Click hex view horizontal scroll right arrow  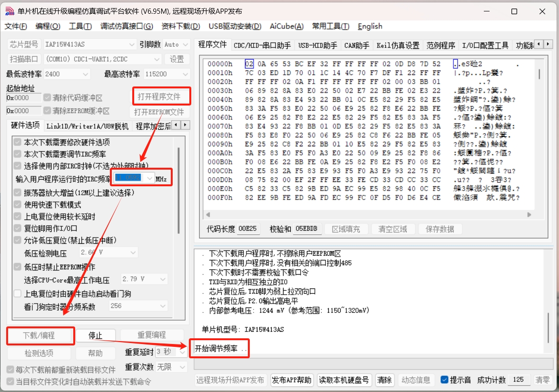point(529,215)
